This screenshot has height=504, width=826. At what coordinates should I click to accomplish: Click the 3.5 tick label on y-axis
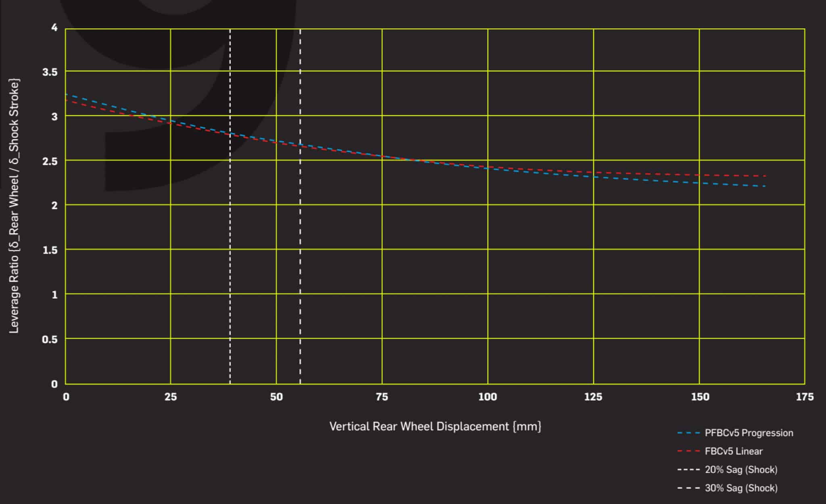pos(50,72)
